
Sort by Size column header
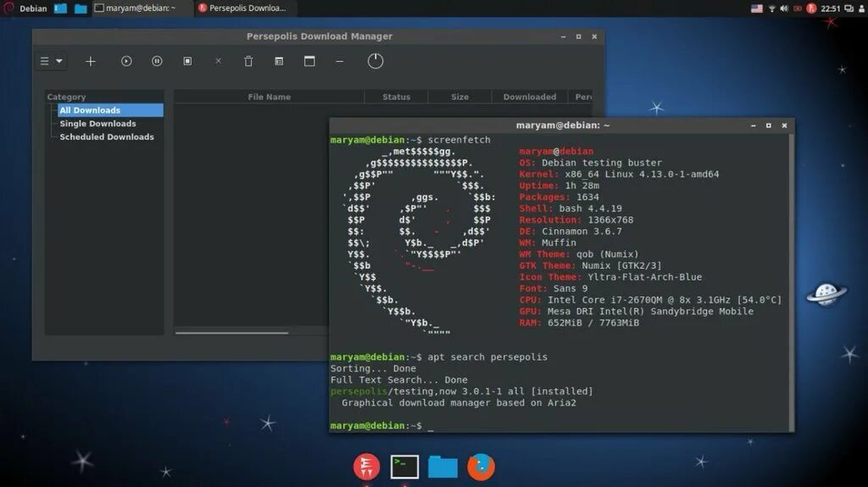coord(459,97)
